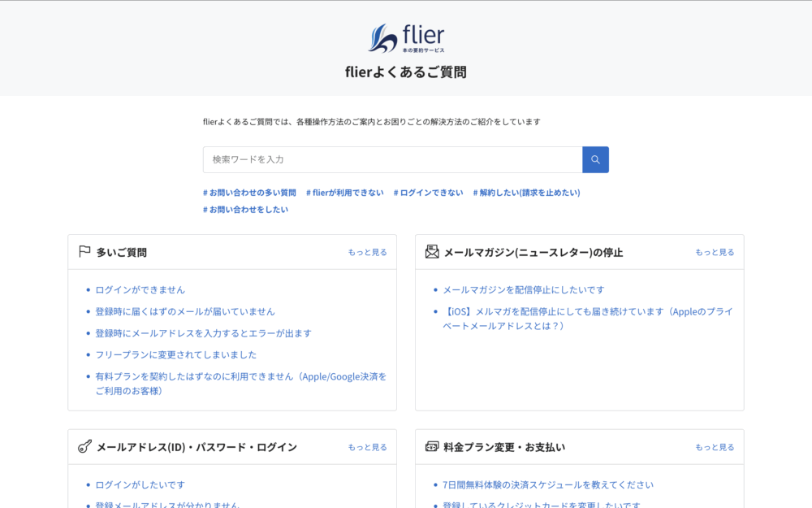Expand もっと見る for メールマガジン section

click(715, 253)
